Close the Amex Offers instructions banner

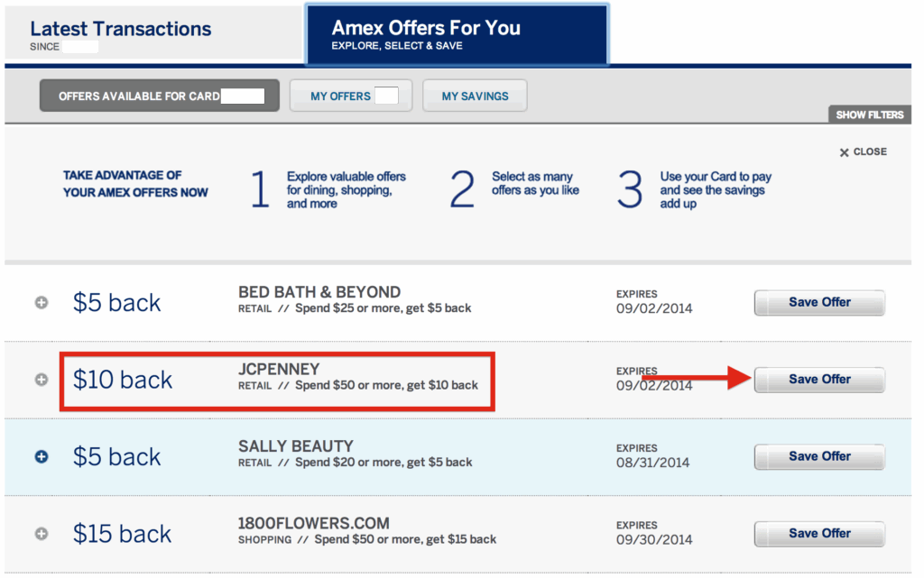tap(863, 151)
